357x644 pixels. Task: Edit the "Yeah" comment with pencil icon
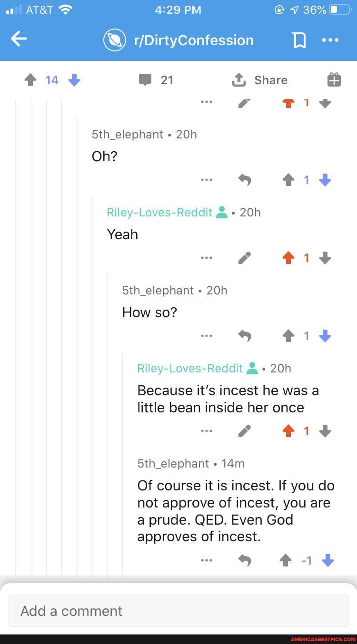click(x=245, y=258)
